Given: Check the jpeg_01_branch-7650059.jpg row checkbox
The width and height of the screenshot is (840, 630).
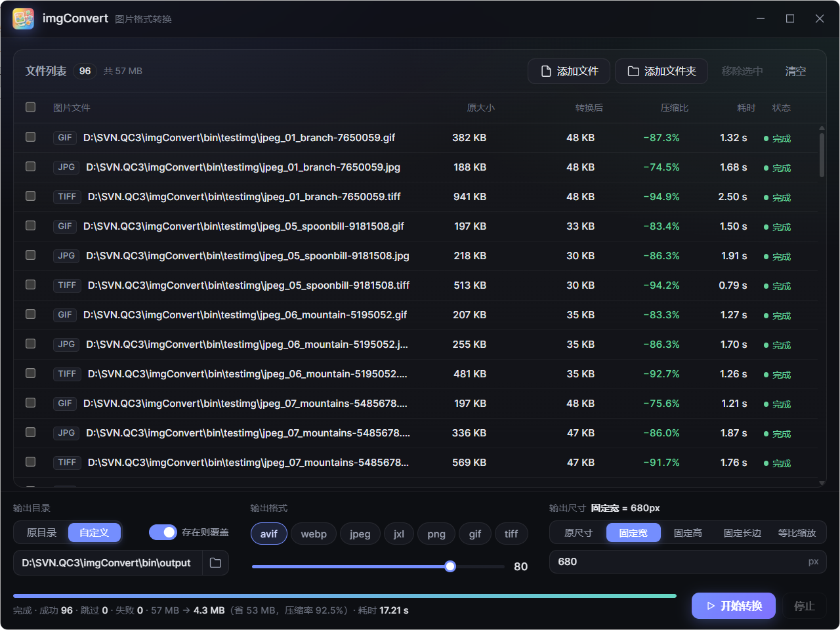Looking at the screenshot, I should 30,166.
